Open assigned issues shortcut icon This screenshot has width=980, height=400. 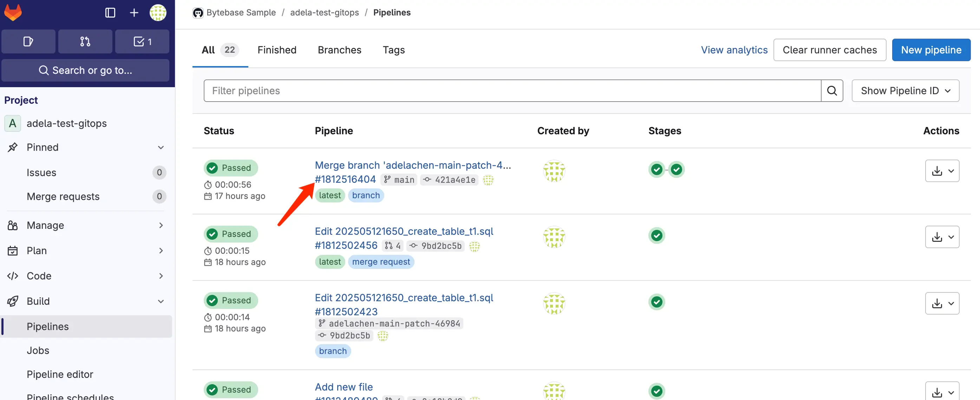pos(28,41)
